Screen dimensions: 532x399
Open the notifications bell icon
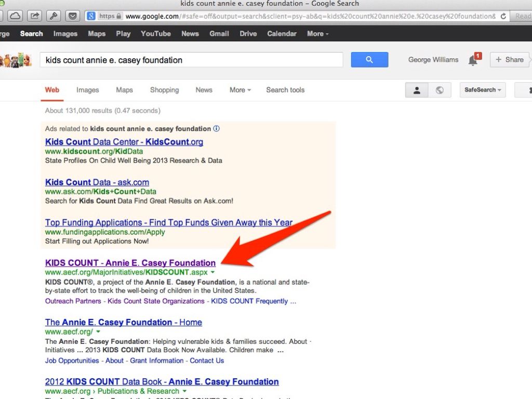473,60
